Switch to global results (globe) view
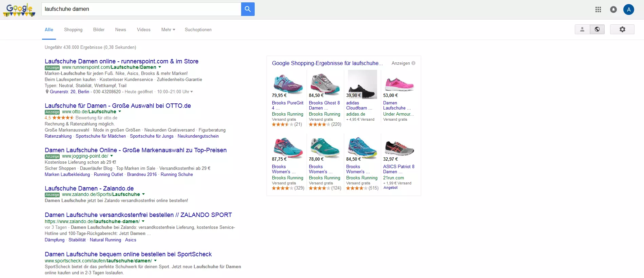This screenshot has width=644, height=278. (597, 29)
